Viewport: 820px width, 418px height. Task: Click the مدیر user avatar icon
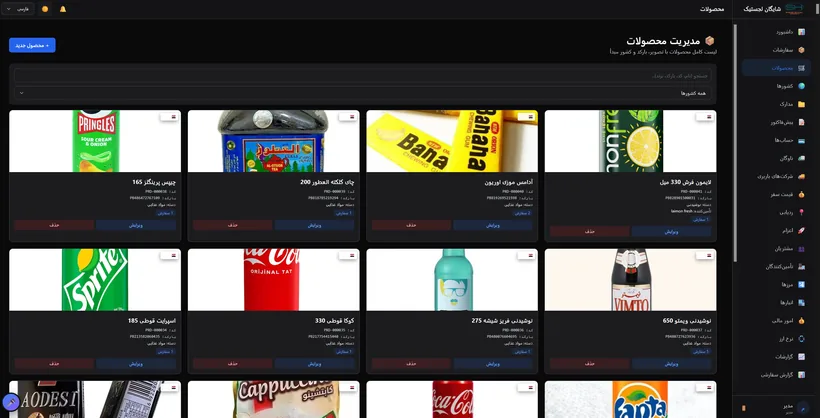(804, 408)
